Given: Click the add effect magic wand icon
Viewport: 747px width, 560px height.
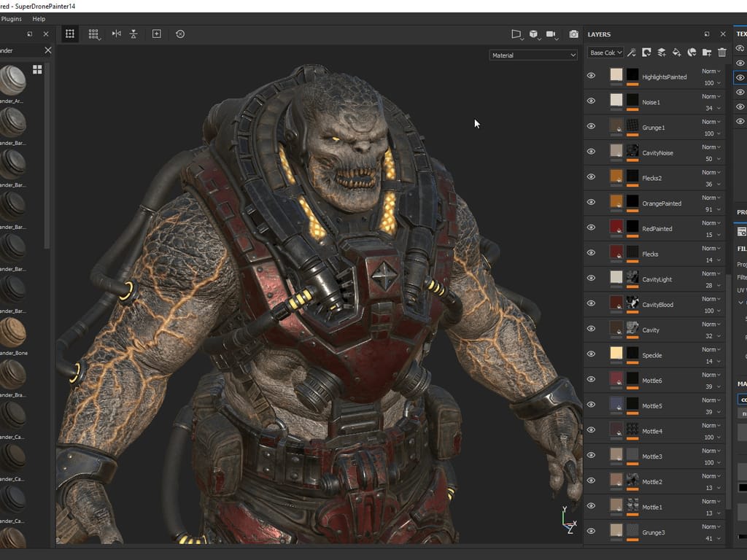Looking at the screenshot, I should (632, 52).
